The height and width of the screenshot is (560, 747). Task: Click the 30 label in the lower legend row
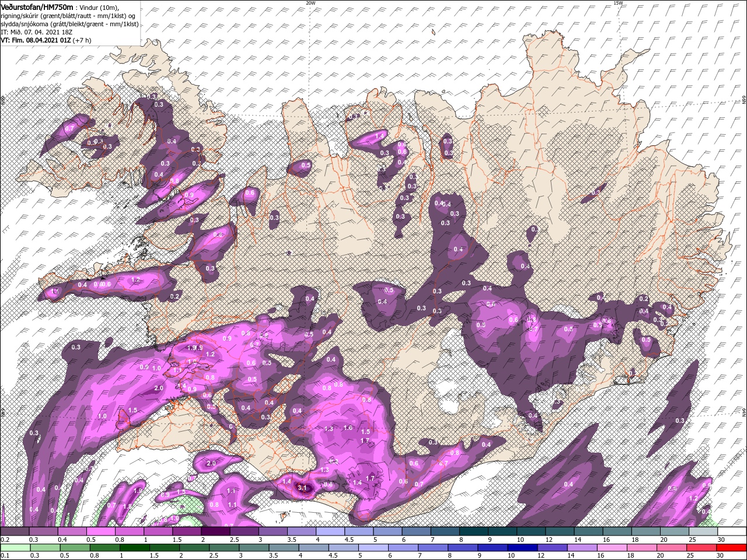720,555
